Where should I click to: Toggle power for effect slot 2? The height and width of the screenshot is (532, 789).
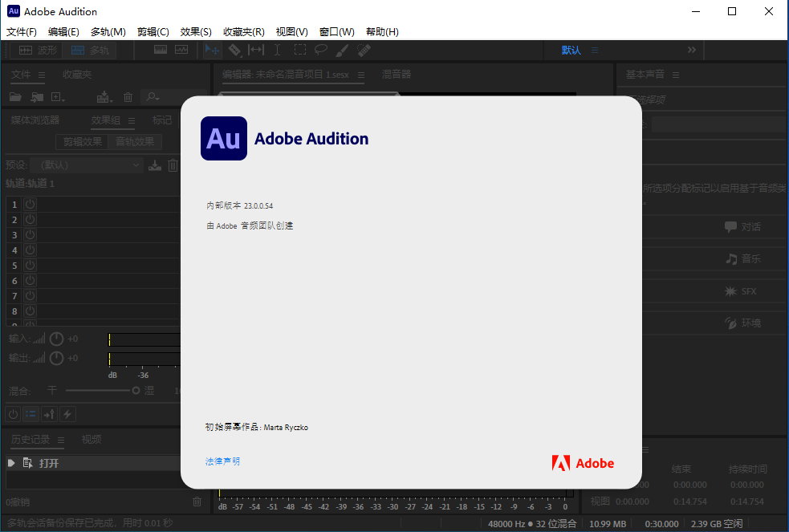[31, 219]
